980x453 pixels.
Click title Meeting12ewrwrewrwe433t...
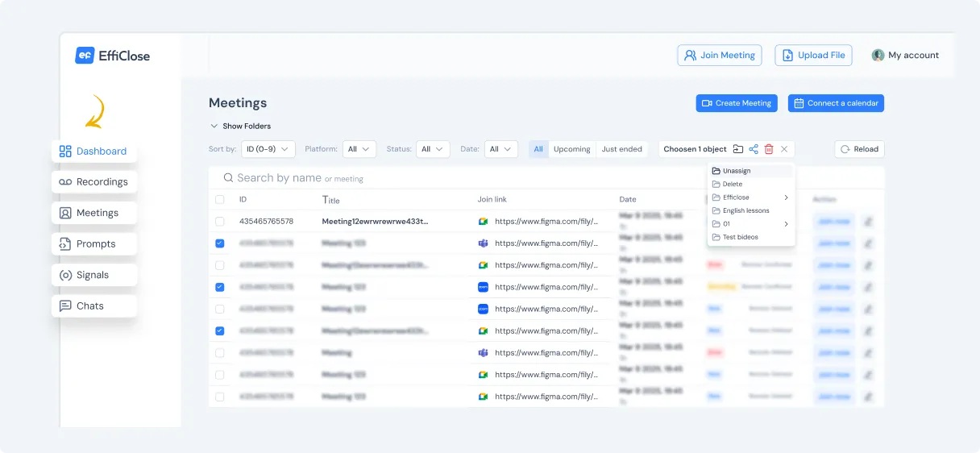pos(376,221)
